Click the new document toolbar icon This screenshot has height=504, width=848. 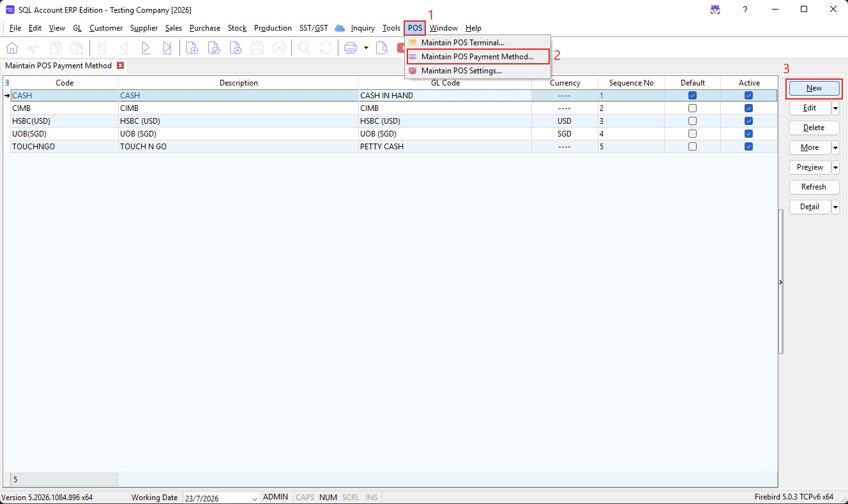(x=192, y=48)
